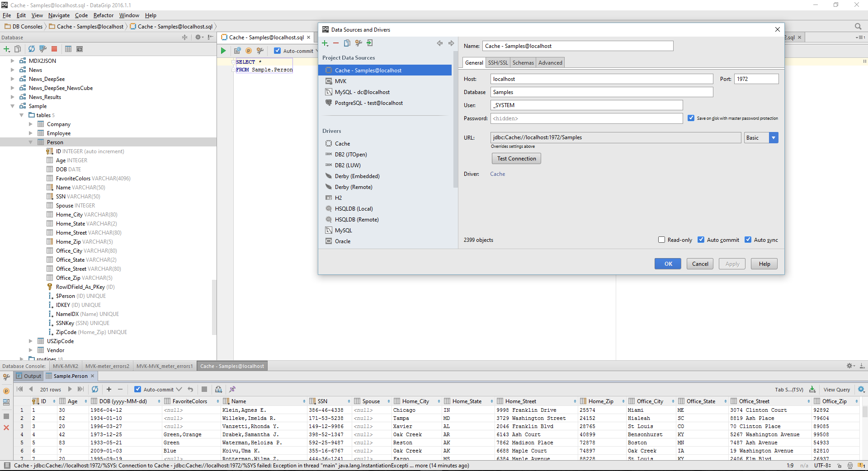Viewport: 868px width, 471px height.
Task: Open search everywhere magnifier icon
Action: [x=858, y=26]
